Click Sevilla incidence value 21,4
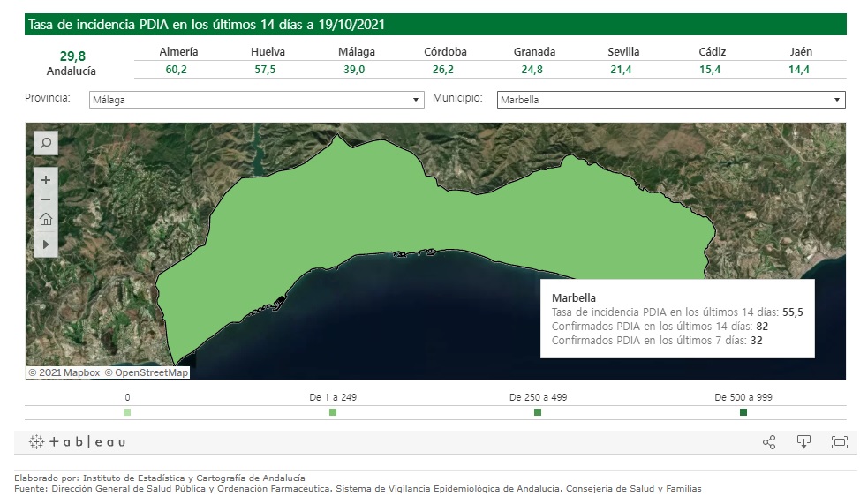Screen dimensions: 860x504 pyautogui.click(x=621, y=70)
